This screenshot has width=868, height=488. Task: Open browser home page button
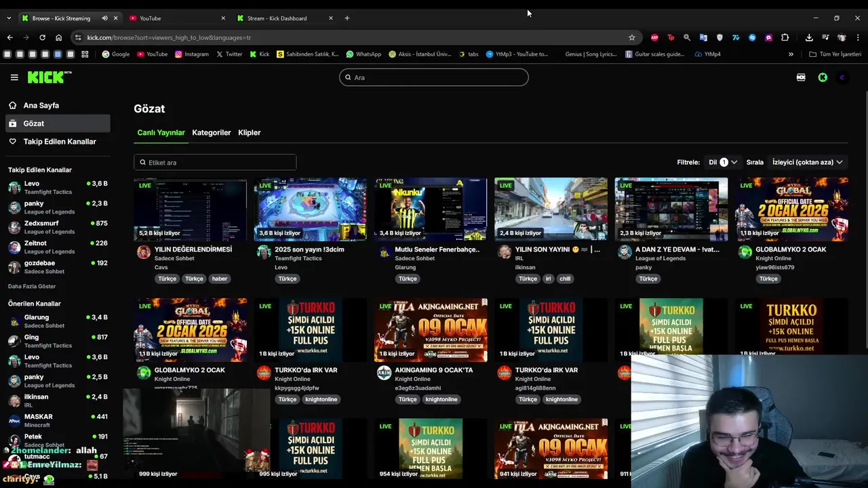pos(58,37)
